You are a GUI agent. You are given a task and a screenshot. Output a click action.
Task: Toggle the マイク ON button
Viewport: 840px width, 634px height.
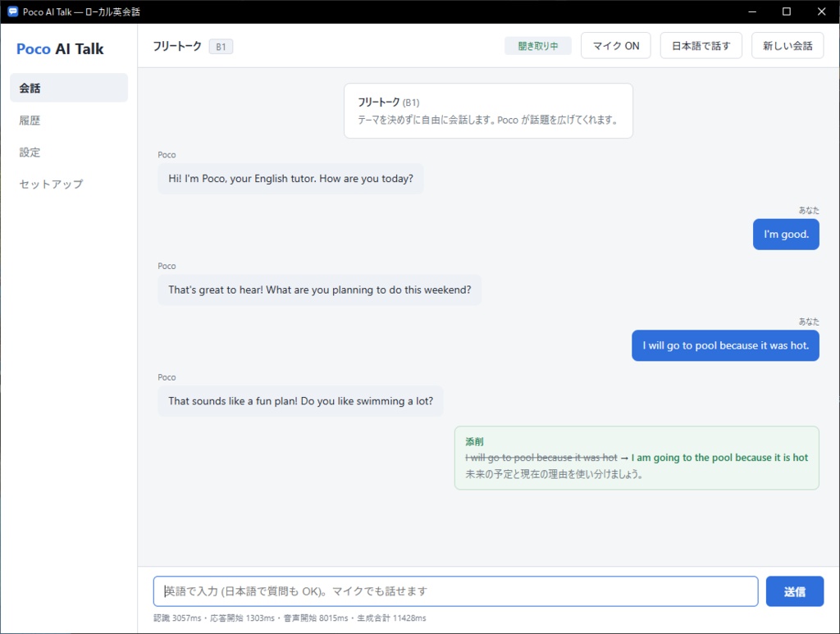615,45
